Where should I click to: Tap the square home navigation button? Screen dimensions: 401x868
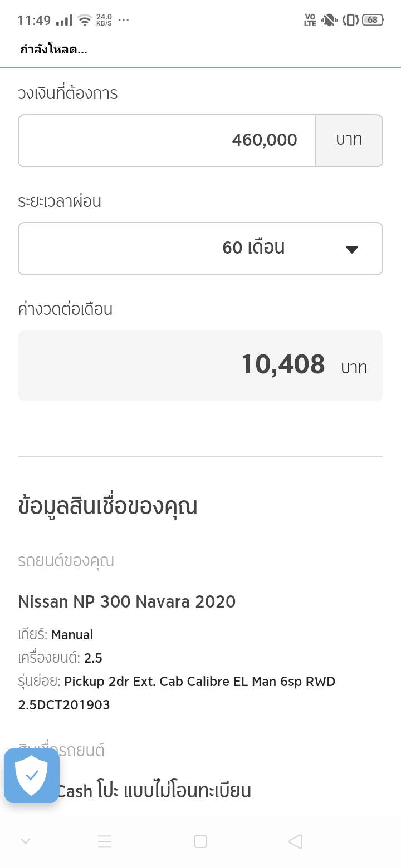pyautogui.click(x=200, y=841)
